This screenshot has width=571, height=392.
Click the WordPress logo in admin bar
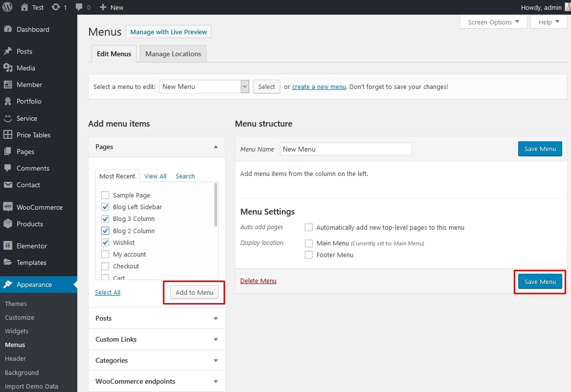7,7
